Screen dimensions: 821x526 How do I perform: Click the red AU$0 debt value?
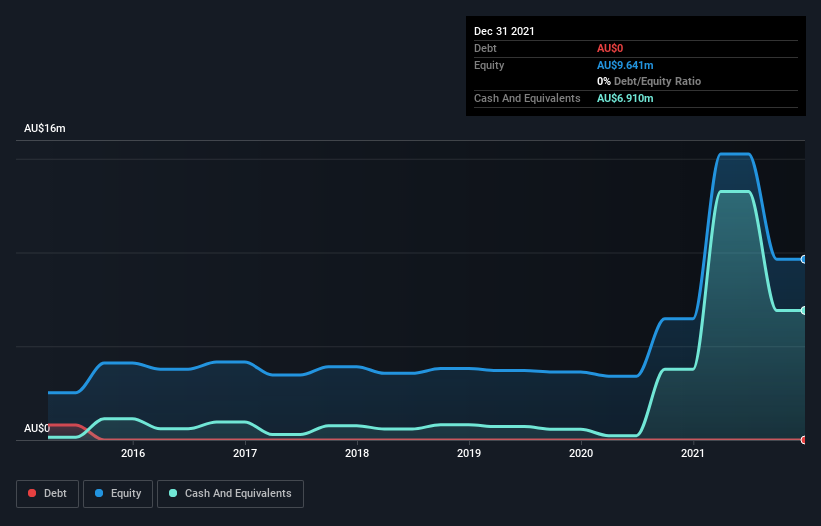click(x=610, y=48)
